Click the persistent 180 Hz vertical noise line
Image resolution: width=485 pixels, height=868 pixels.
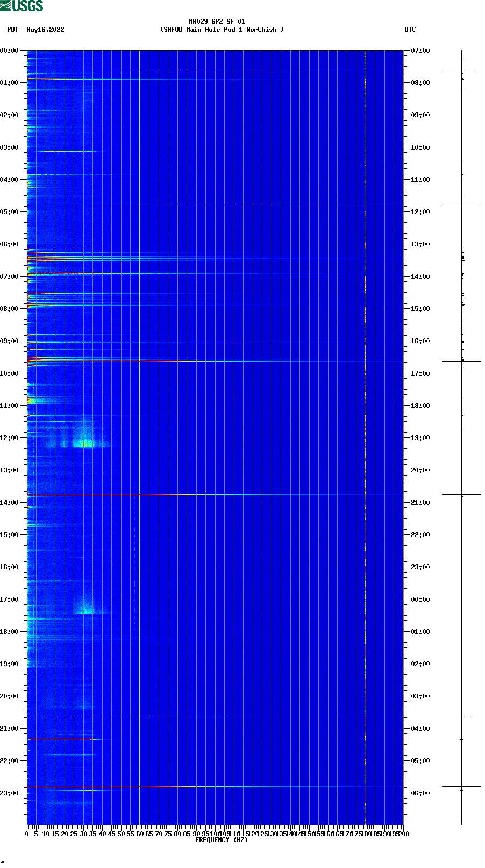coord(365,437)
